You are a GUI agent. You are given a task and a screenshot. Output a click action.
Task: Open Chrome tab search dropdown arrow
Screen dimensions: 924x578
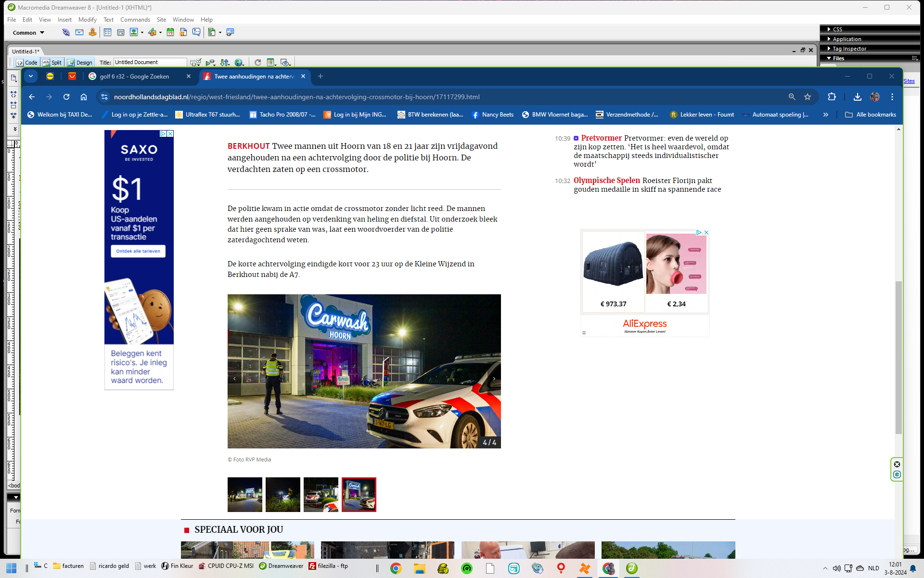coord(30,76)
